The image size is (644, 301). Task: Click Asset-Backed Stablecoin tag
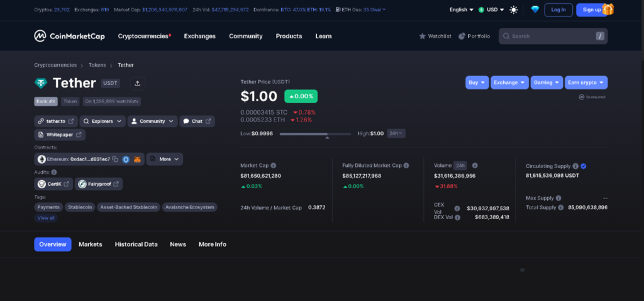[128, 207]
